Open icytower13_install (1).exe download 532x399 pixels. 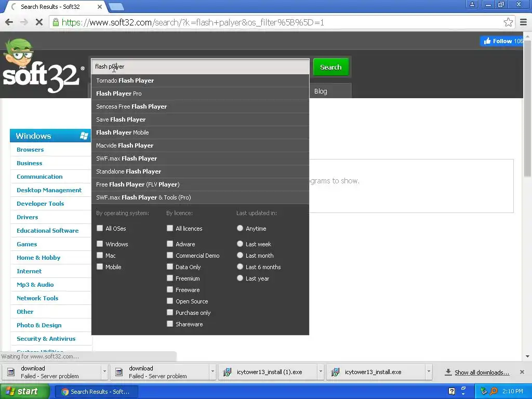click(269, 372)
